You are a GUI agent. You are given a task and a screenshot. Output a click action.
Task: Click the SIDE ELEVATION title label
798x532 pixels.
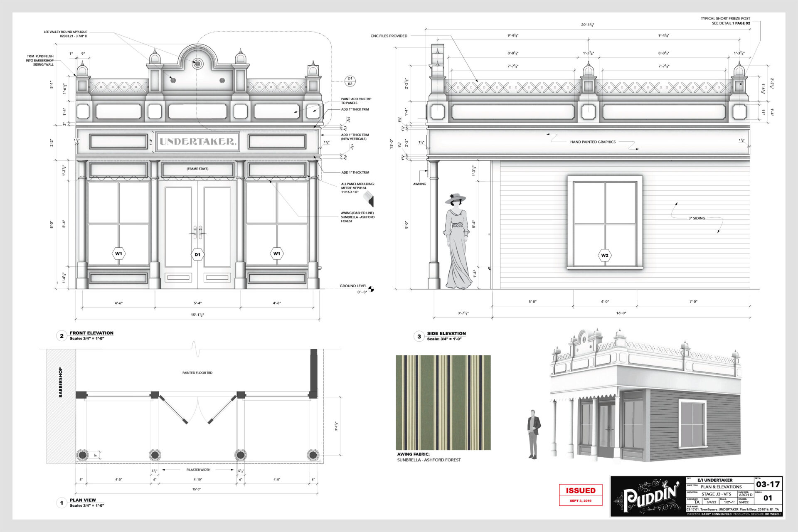point(446,333)
